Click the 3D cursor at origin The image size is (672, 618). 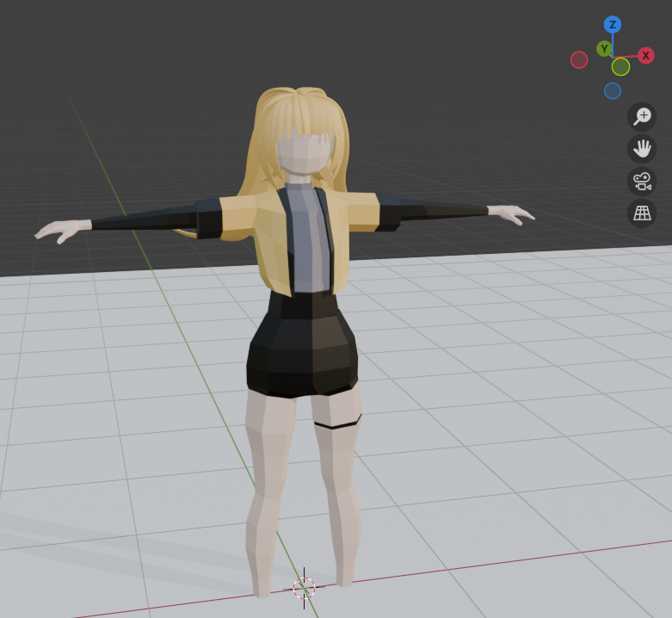pyautogui.click(x=305, y=588)
